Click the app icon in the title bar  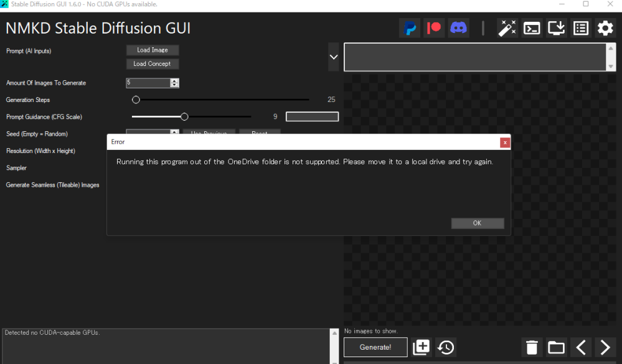[4, 4]
